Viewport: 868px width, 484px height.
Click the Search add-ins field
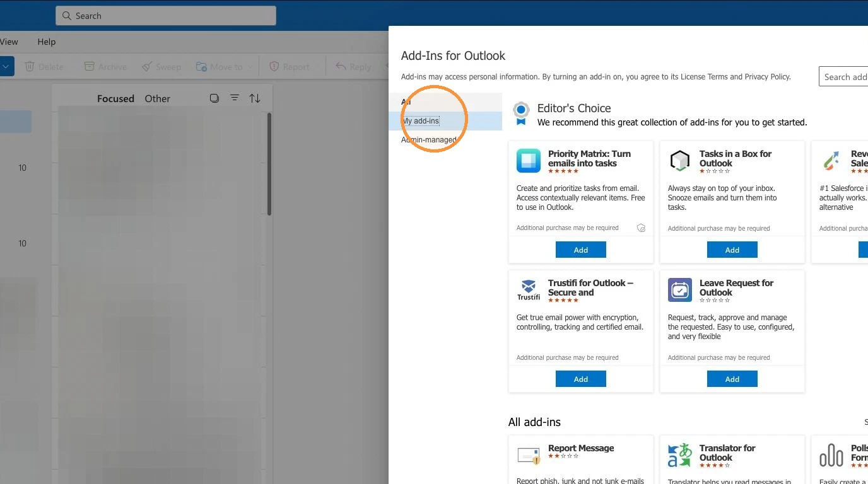click(x=843, y=76)
